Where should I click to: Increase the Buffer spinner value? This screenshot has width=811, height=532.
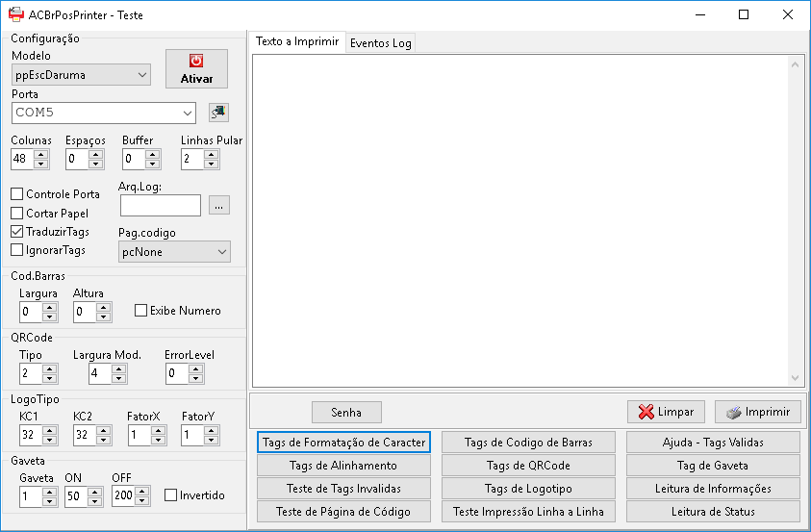coord(153,154)
